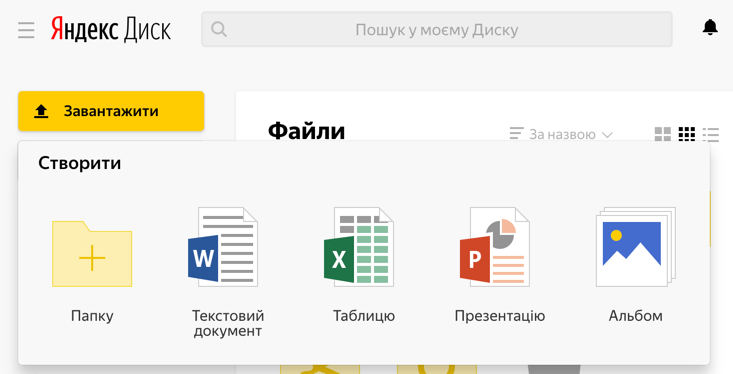The width and height of the screenshot is (733, 374).
Task: Create a new folder via Папку icon
Action: pos(92,254)
